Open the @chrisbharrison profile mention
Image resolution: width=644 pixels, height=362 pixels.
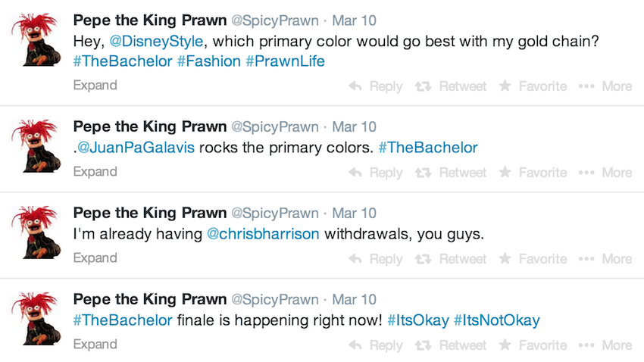[263, 234]
